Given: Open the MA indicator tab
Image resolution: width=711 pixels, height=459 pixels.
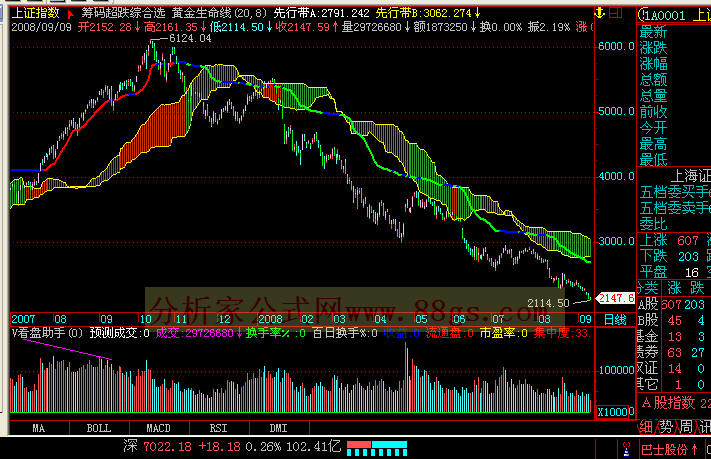Looking at the screenshot, I should [39, 428].
